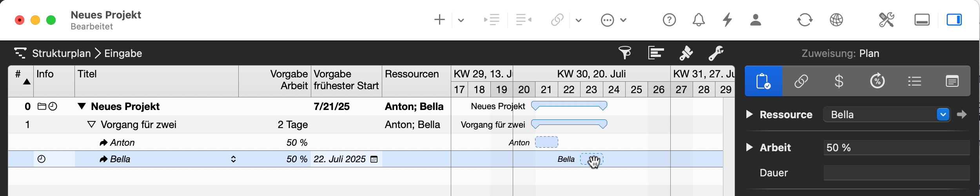Viewport: 980px width, 196px height.
Task: Toggle the bottom panel view button
Action: click(922, 20)
